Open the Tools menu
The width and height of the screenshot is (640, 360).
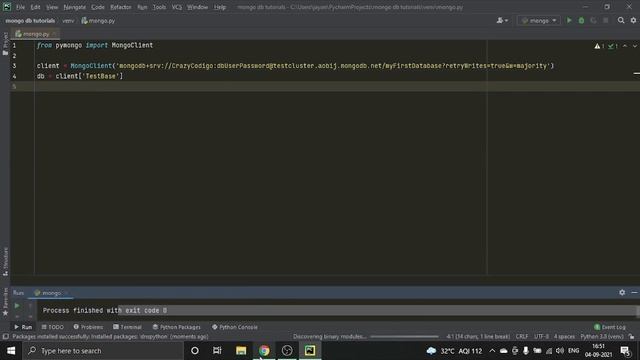point(159,7)
